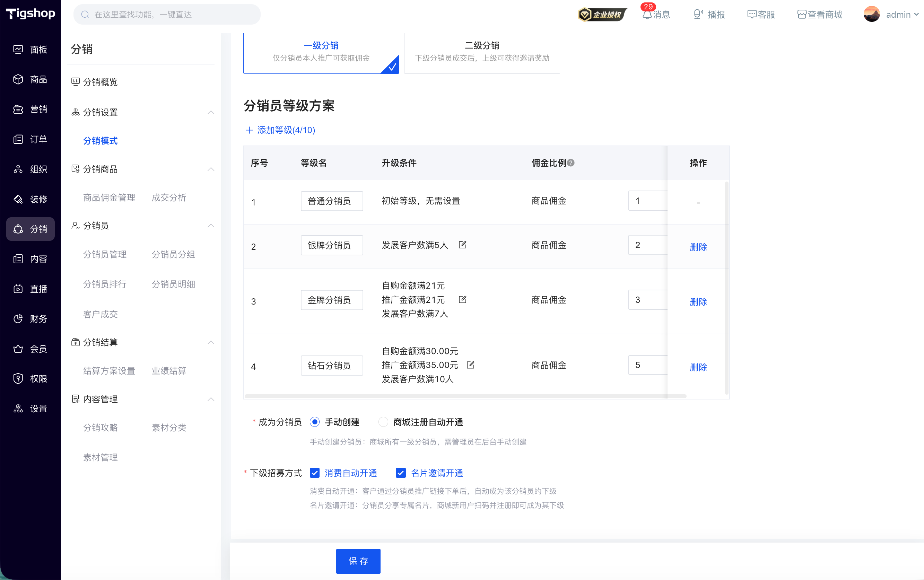Switch to the 二级分销 mode tab
The image size is (924, 580).
[x=482, y=52]
